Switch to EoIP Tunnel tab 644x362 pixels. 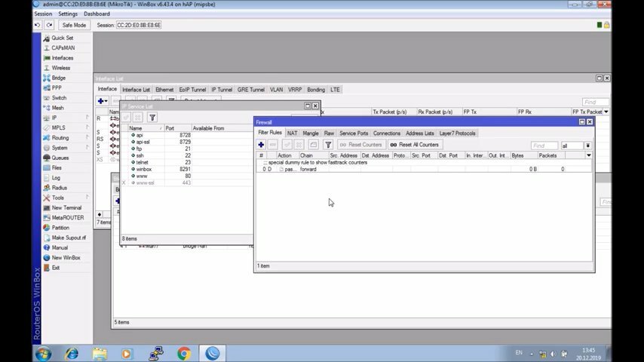tap(192, 90)
